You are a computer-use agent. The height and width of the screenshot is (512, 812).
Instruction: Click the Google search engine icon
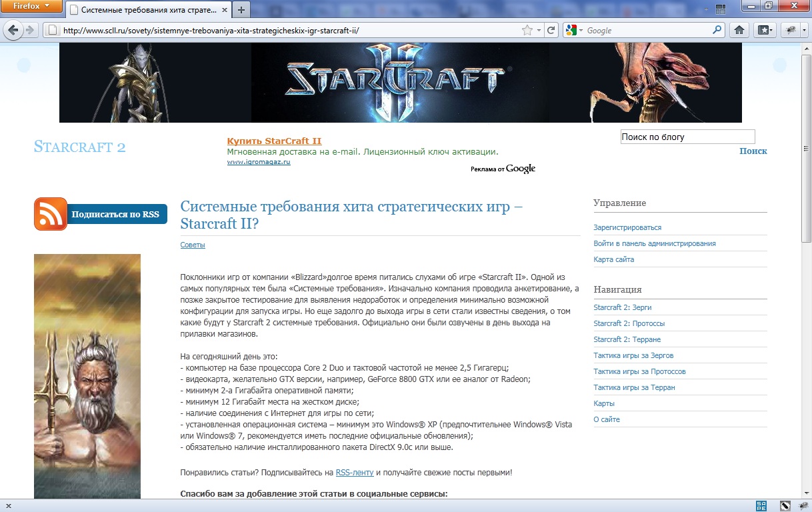(x=571, y=30)
